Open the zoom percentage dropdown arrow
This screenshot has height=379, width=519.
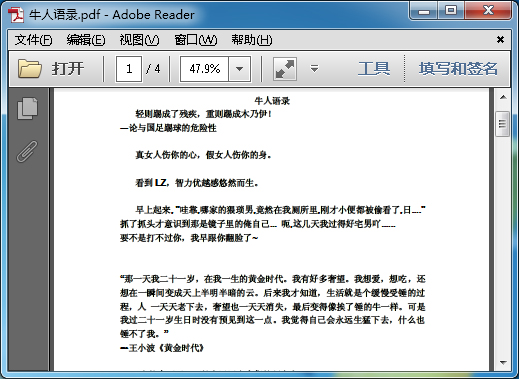239,69
